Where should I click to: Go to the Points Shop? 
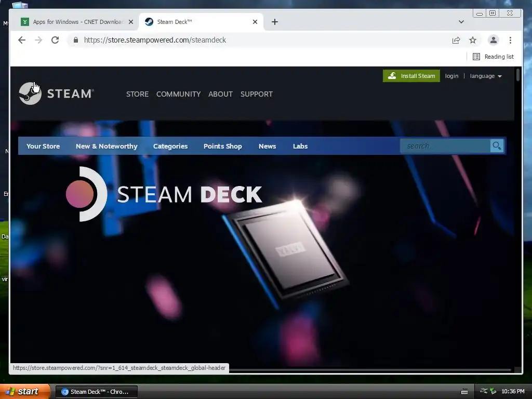point(222,146)
